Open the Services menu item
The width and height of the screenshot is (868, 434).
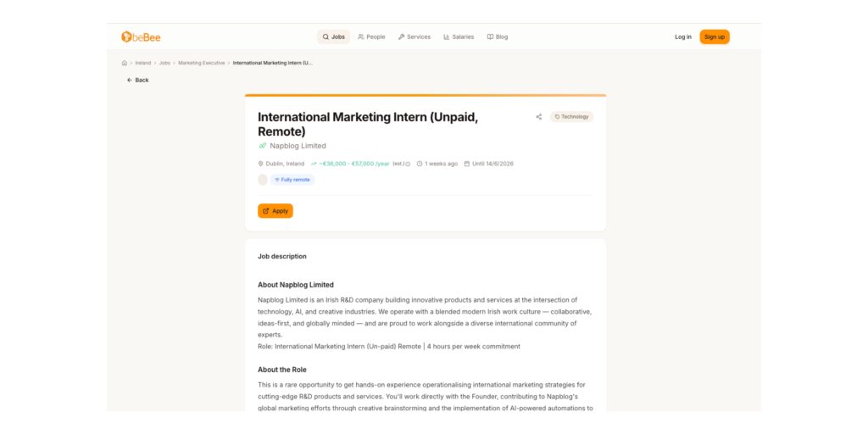[x=415, y=37]
